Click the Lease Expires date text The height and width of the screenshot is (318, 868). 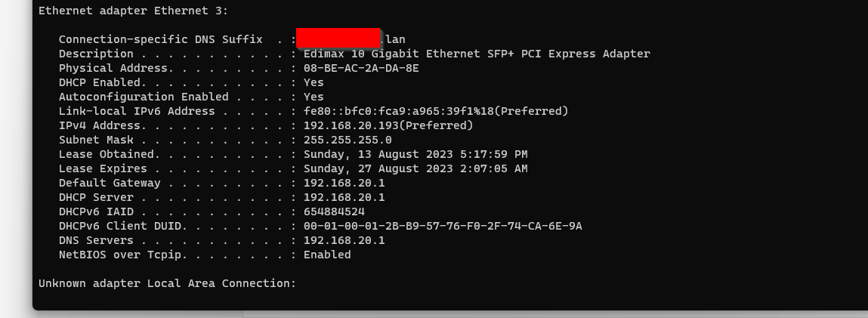tap(415, 168)
